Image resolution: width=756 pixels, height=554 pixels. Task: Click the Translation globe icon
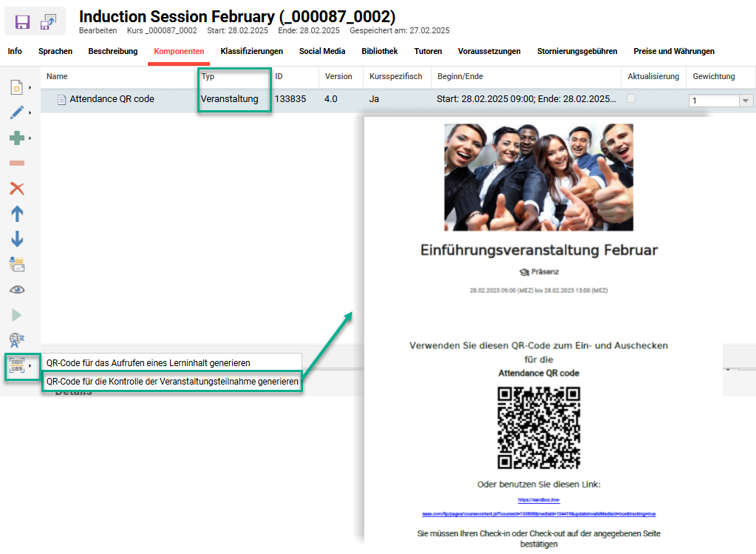pos(17,340)
